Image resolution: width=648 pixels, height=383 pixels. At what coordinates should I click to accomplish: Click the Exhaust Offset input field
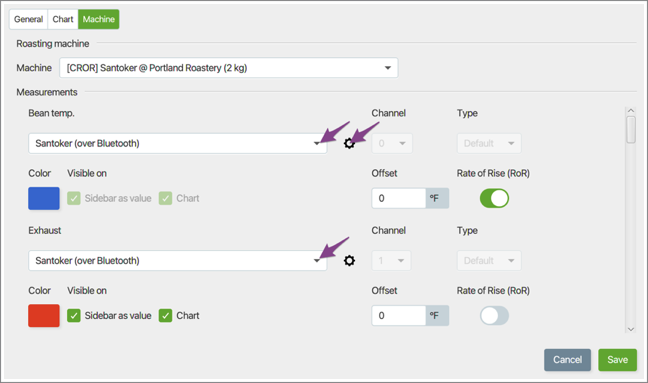coord(398,316)
